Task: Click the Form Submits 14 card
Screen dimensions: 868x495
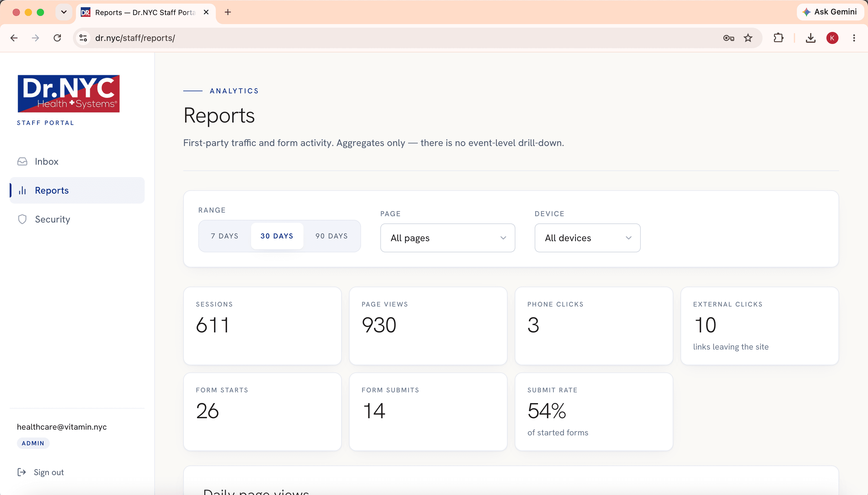Action: (428, 412)
